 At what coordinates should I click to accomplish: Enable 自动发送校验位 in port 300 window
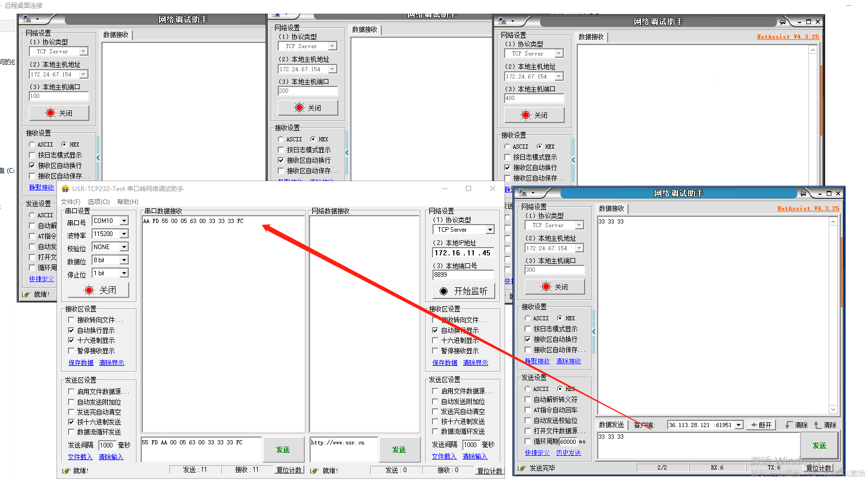528,420
